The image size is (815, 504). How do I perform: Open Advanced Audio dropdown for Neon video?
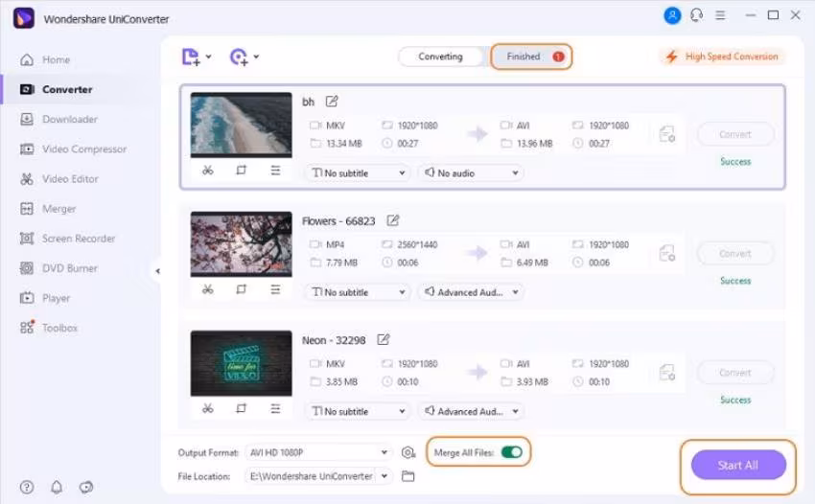(471, 411)
